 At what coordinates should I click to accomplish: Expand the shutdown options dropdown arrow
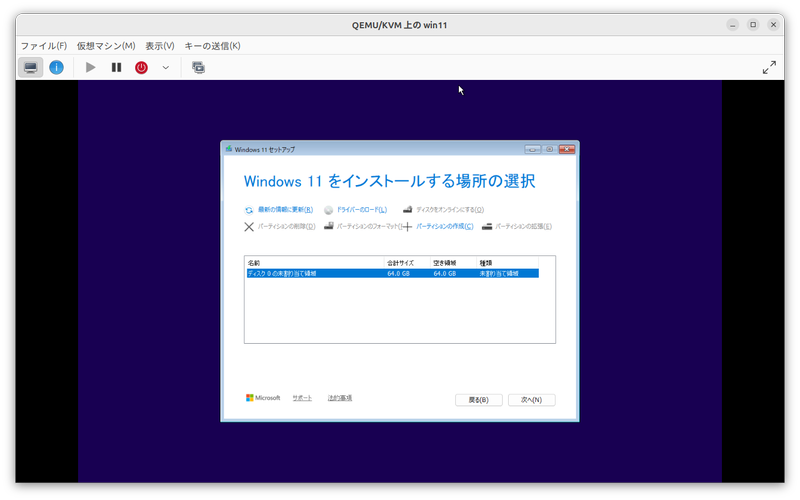click(x=166, y=67)
